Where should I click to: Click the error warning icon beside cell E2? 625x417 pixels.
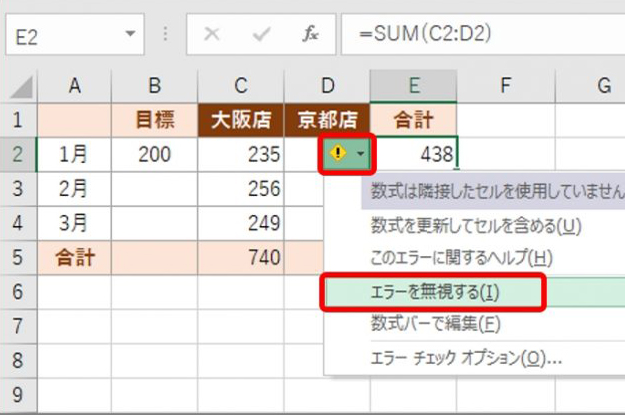[338, 153]
